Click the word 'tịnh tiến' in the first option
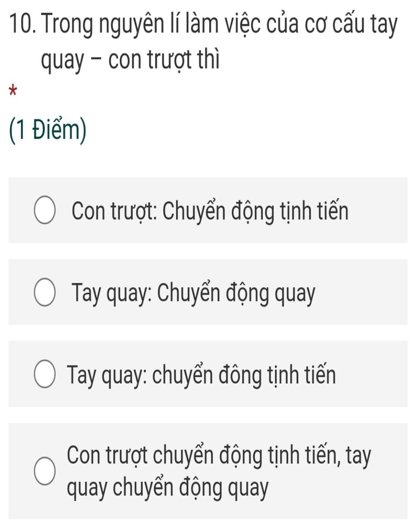Viewport: 420px width, 525px height. [314, 212]
